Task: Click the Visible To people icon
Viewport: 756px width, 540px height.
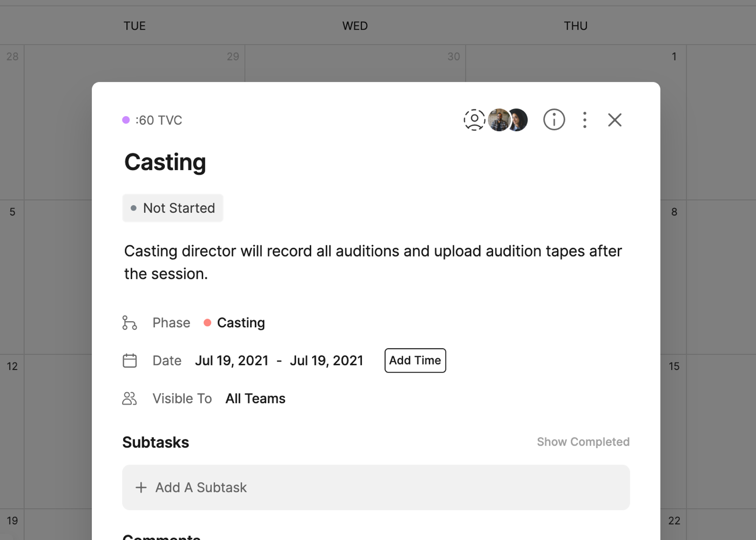Action: pos(130,399)
